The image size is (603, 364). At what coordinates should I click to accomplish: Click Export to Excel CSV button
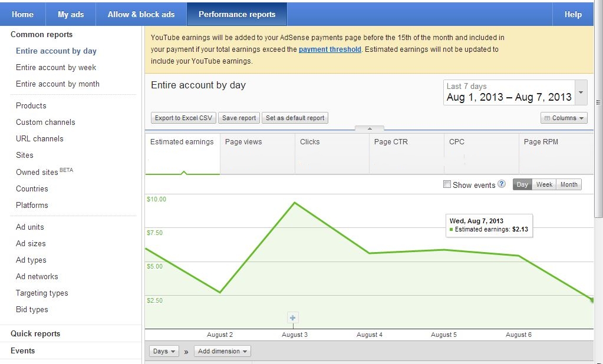tap(183, 118)
